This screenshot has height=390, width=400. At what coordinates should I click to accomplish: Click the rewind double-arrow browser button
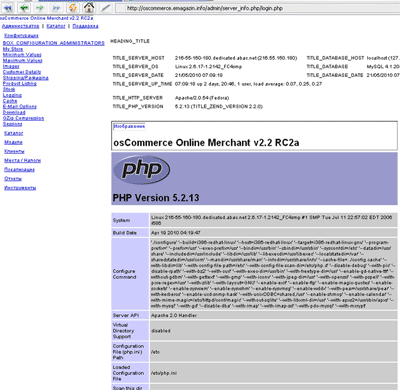8,7
